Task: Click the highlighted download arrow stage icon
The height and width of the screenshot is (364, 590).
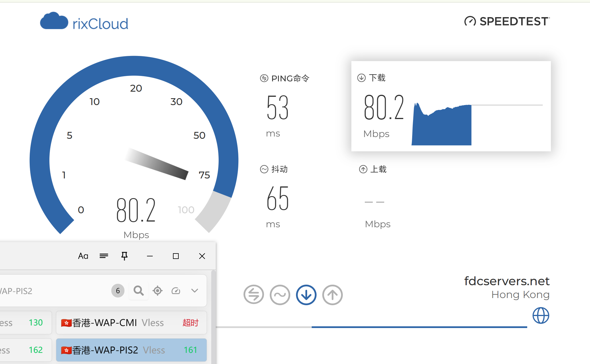Action: coord(306,295)
